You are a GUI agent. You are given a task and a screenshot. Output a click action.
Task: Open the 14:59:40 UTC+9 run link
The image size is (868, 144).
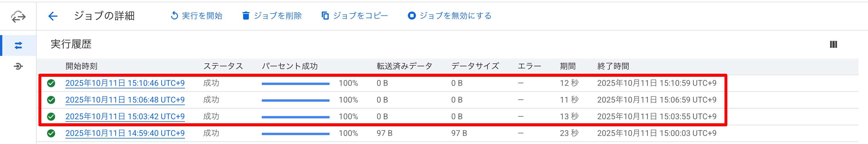[125, 134]
